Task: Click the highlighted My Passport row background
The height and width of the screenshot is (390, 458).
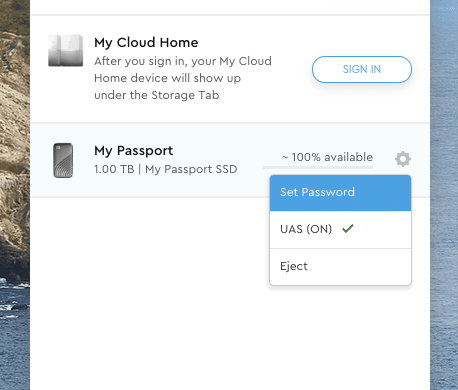Action: pyautogui.click(x=167, y=187)
